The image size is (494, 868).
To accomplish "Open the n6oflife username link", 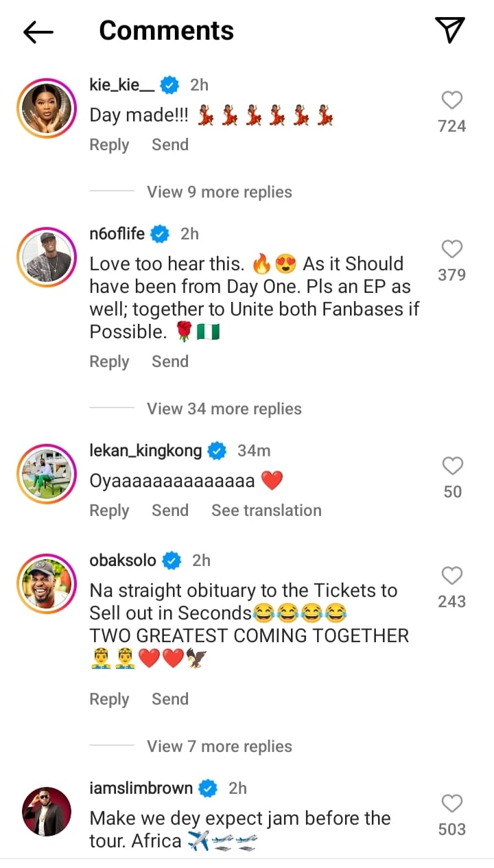I will 117,234.
